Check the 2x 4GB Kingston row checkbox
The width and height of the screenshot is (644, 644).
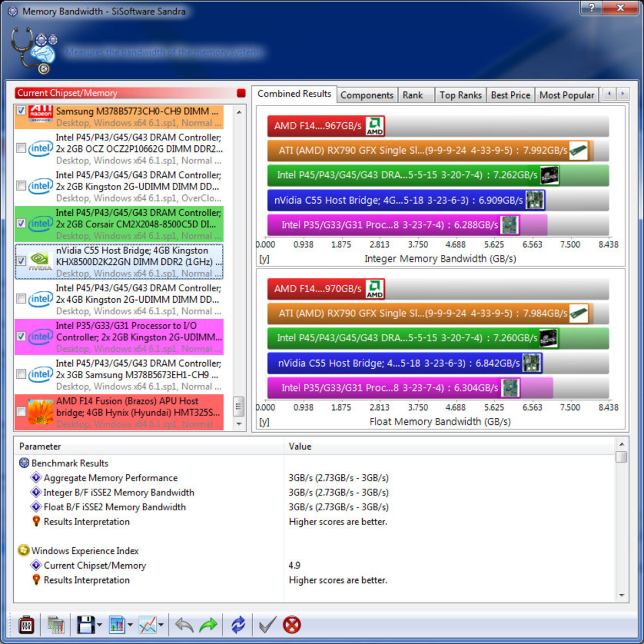coord(21,298)
